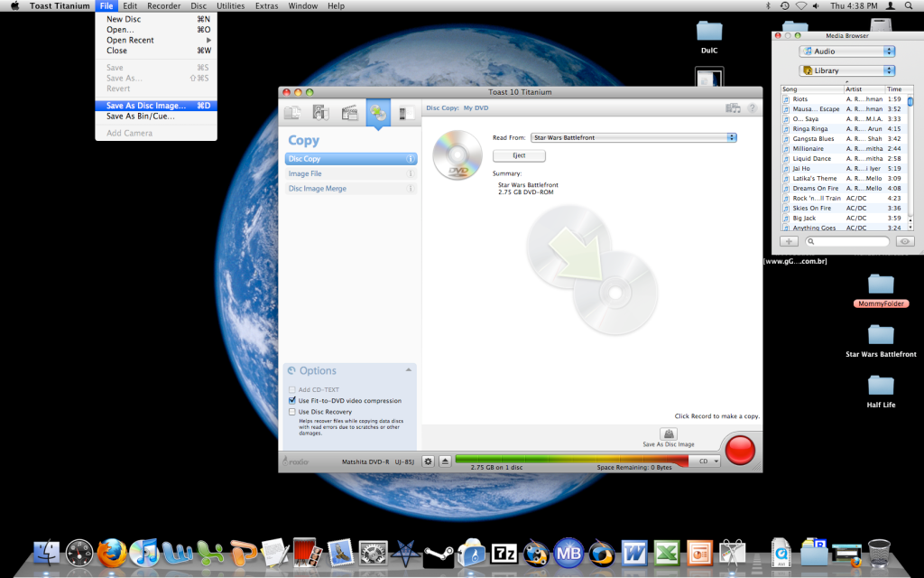Select song Gangsta Blues in list
Screen dimensions: 924x578
pyautogui.click(x=844, y=138)
